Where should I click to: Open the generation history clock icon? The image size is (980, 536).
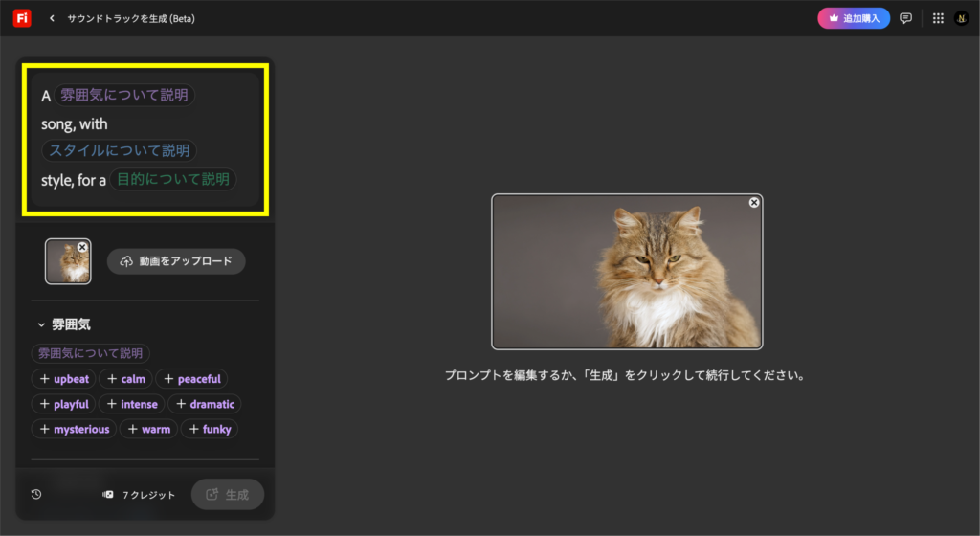click(36, 495)
